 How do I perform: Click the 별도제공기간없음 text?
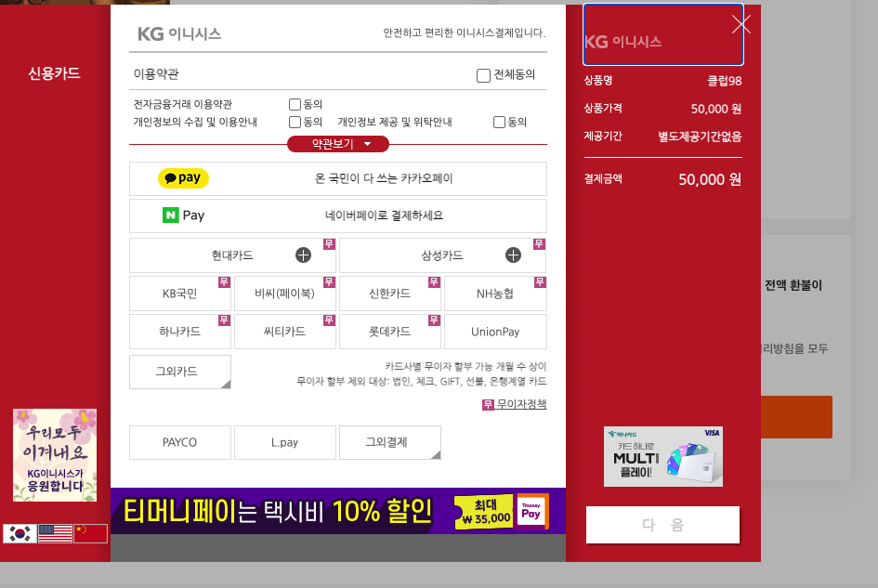pyautogui.click(x=700, y=137)
